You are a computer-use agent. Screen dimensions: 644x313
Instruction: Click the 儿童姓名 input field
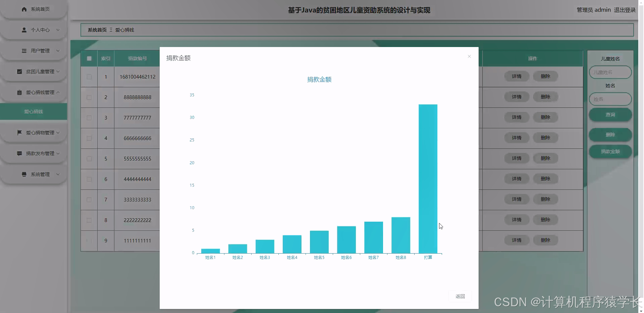pos(610,72)
